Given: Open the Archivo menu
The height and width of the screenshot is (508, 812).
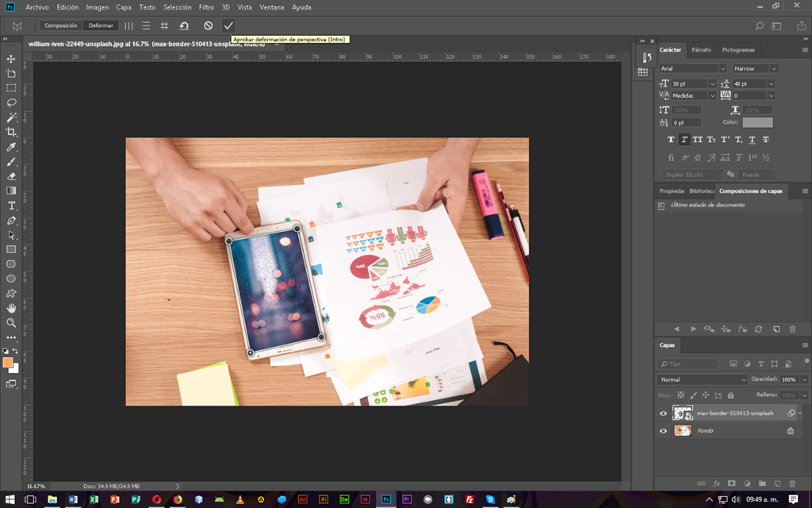Looking at the screenshot, I should [37, 7].
